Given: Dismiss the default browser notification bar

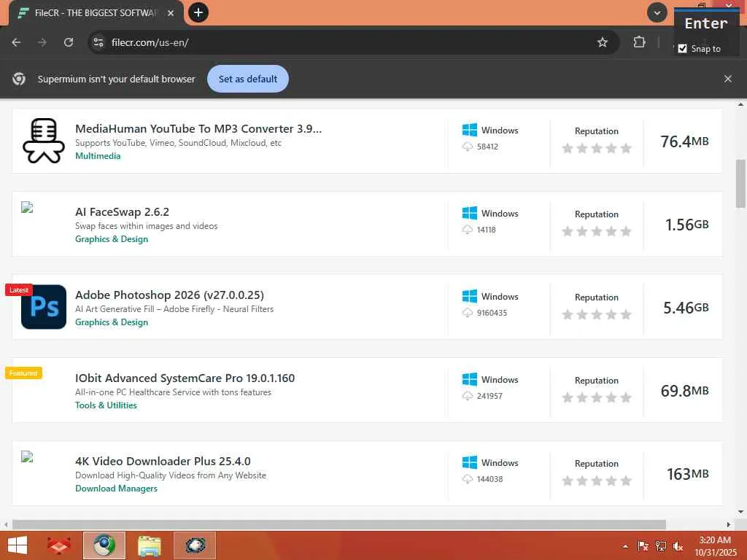Looking at the screenshot, I should [x=727, y=79].
